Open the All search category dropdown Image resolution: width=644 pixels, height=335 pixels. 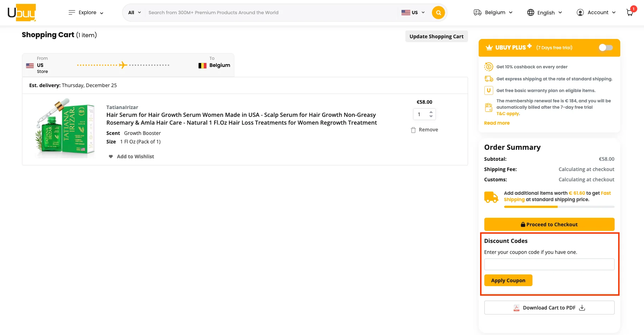134,12
